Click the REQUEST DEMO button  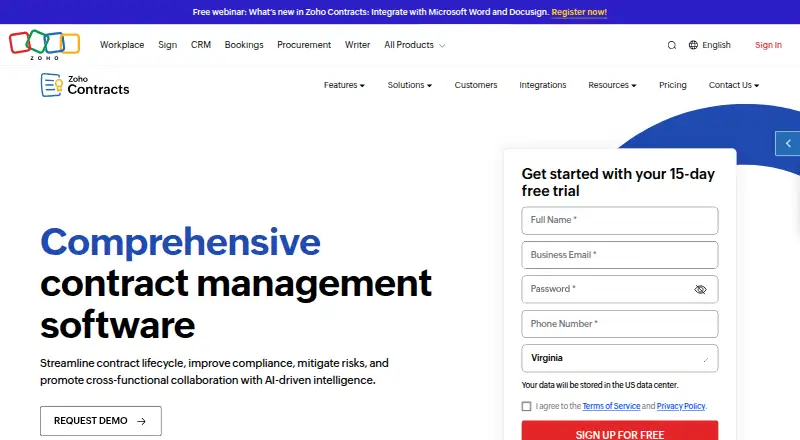(101, 421)
